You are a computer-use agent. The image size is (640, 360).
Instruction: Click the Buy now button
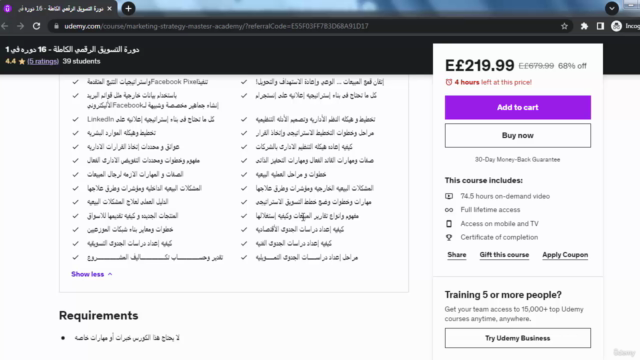pyautogui.click(x=518, y=136)
